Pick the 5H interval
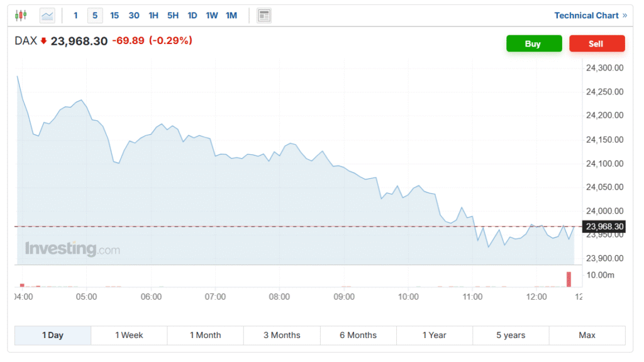This screenshot has height=362, width=644. click(x=173, y=15)
